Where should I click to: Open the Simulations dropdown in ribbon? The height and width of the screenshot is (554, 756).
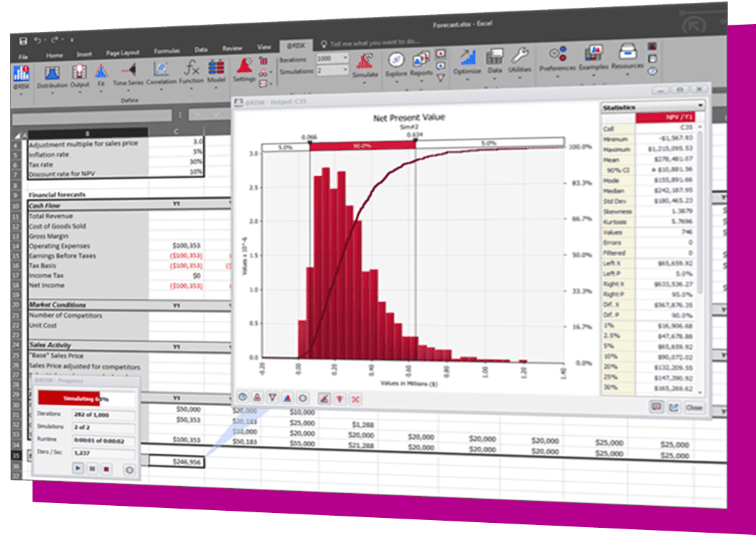point(345,70)
